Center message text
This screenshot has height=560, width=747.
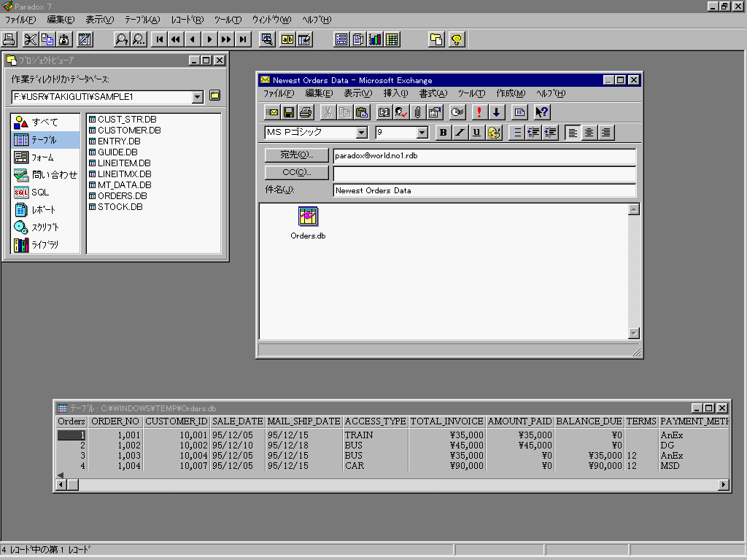pyautogui.click(x=589, y=133)
